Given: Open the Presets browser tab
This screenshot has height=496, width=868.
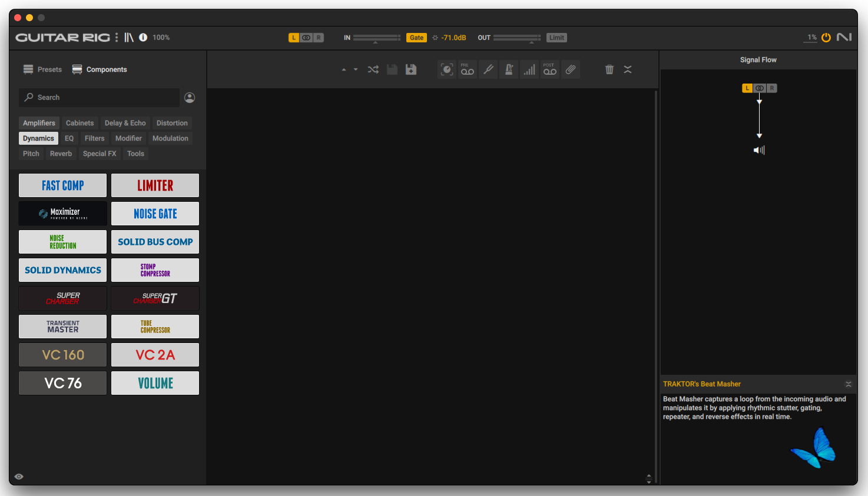Looking at the screenshot, I should (42, 69).
